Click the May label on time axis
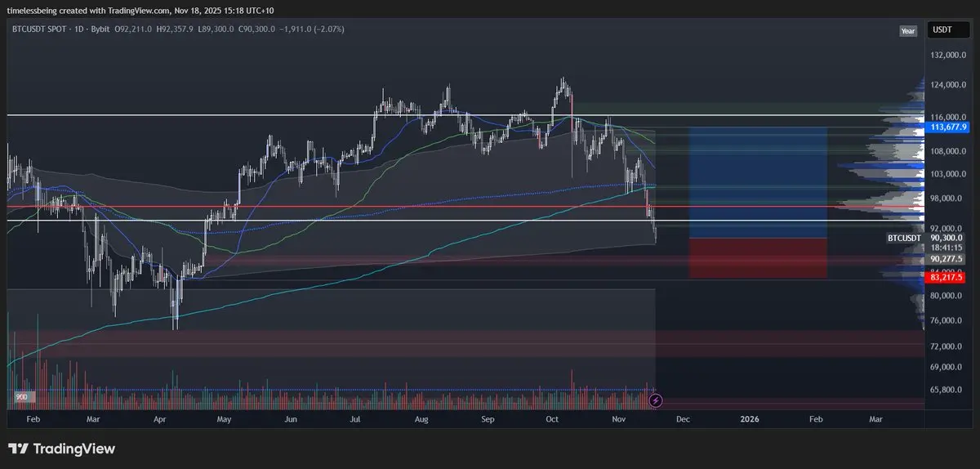This screenshot has width=980, height=469. coord(225,418)
